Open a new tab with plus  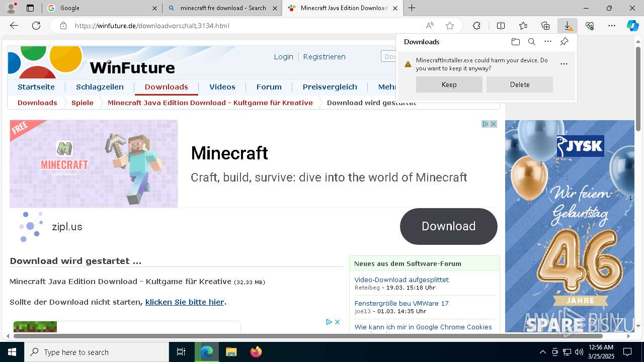coord(412,8)
